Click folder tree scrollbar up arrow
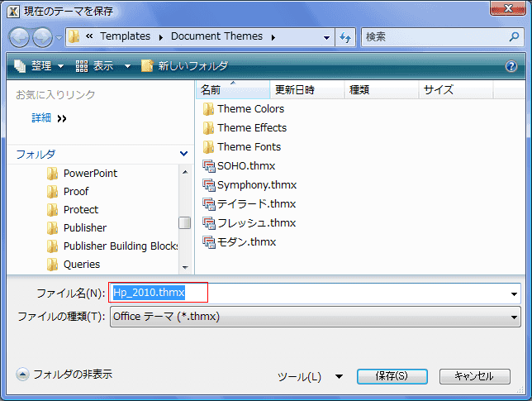Screen dimensions: 532x401 click(185, 173)
